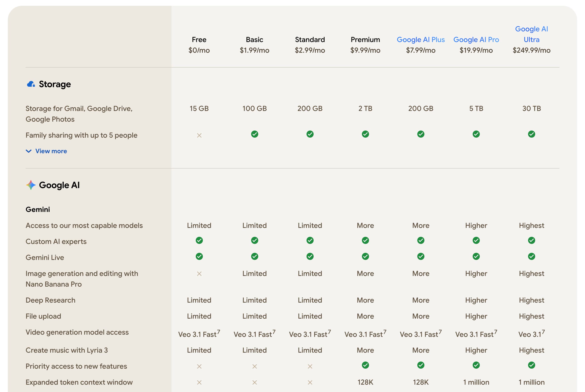Select the Premium $9.99/mo column header

pos(365,45)
